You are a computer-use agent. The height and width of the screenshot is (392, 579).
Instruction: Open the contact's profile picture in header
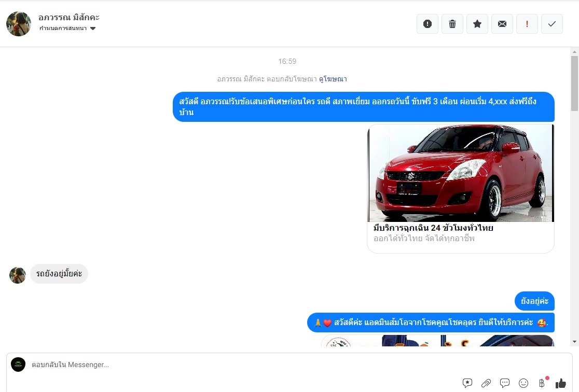[19, 24]
